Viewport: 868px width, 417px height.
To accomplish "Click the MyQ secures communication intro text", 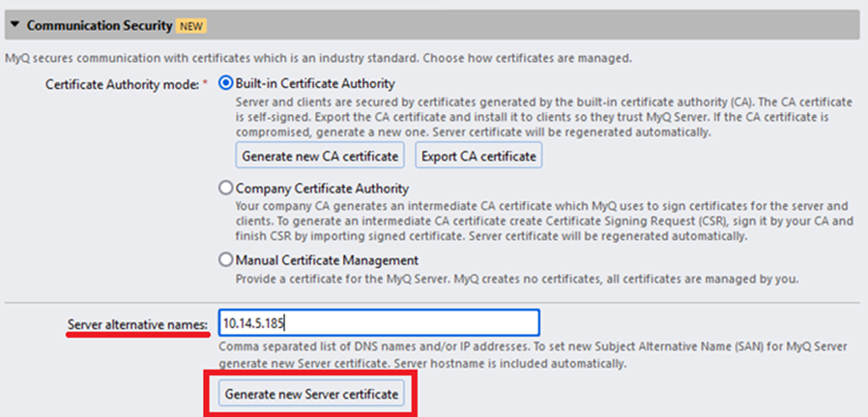I will pyautogui.click(x=318, y=58).
